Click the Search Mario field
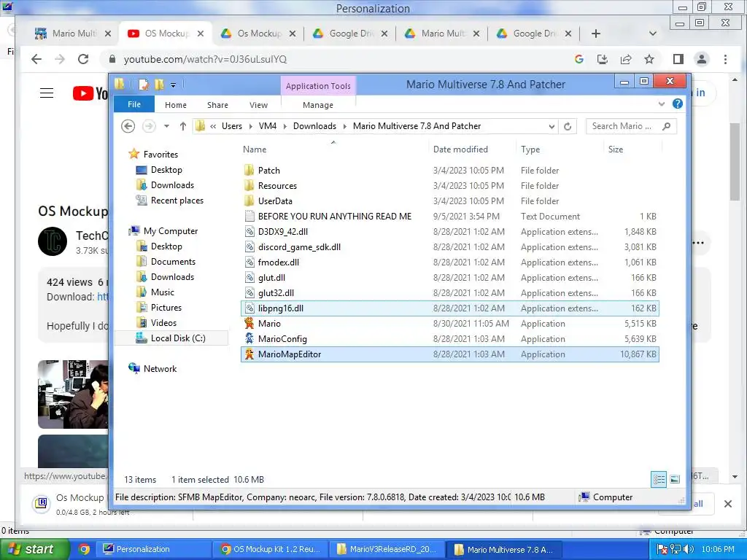Viewport: 747px width, 560px height. (631, 126)
